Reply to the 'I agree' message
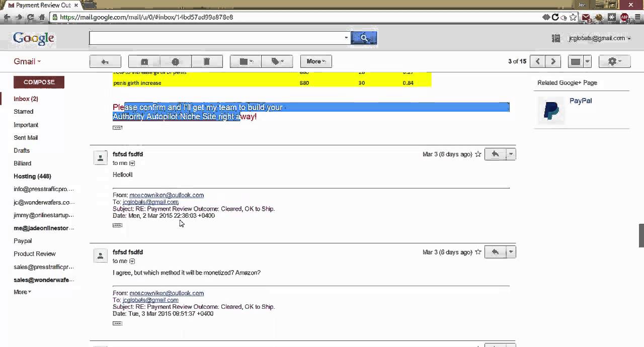This screenshot has height=347, width=644. click(x=496, y=252)
